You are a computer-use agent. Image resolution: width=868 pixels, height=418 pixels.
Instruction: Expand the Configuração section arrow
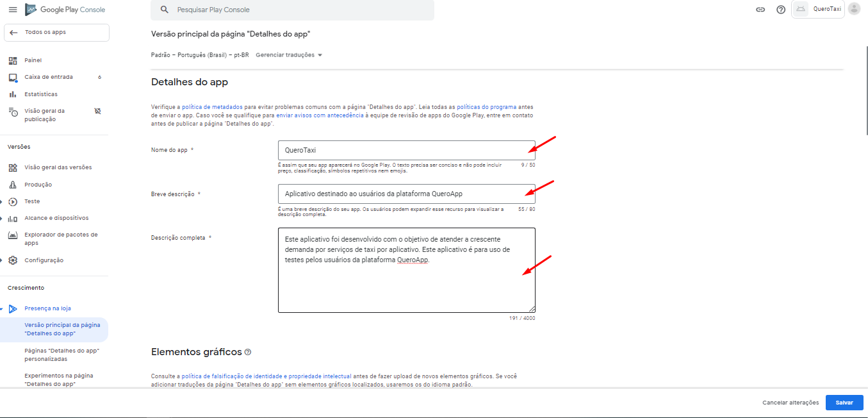[x=2, y=260]
